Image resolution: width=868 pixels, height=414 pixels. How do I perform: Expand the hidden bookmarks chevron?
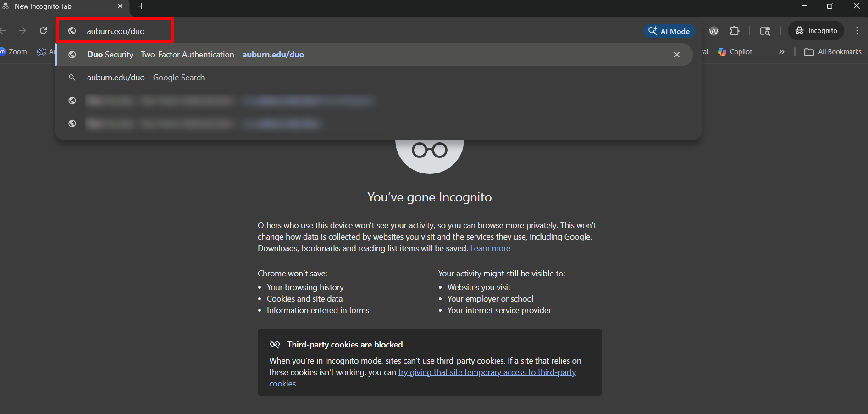click(x=781, y=52)
